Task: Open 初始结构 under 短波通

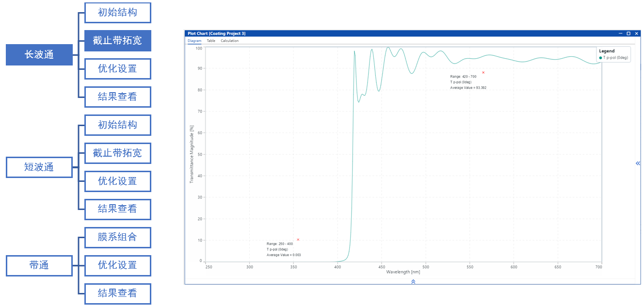Action: point(117,125)
